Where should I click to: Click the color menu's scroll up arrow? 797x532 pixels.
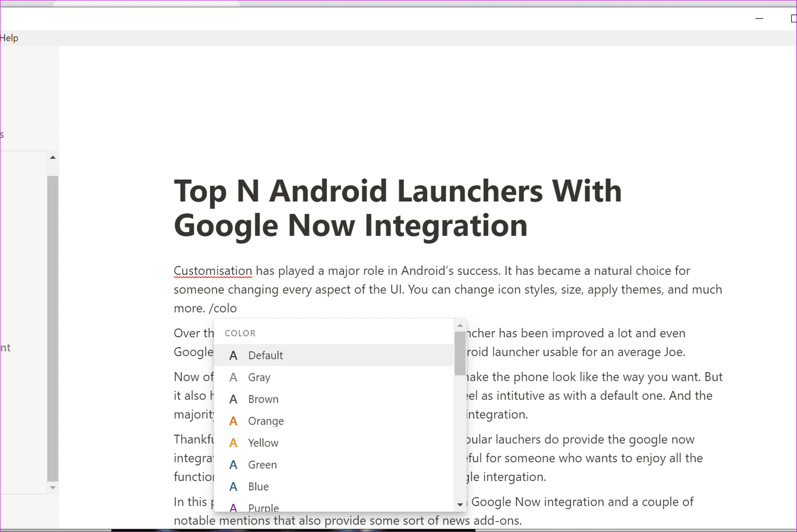point(460,325)
